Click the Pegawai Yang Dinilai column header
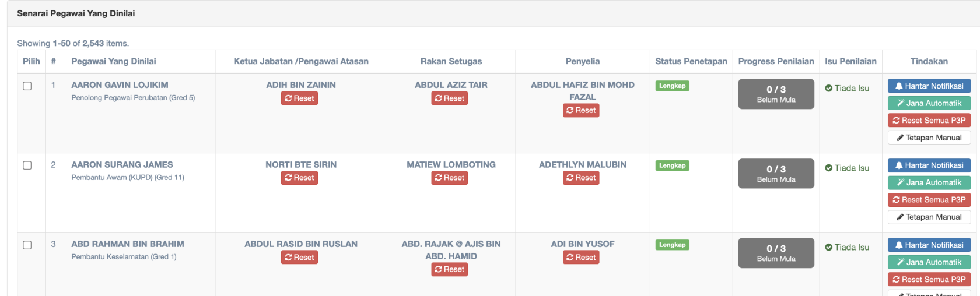Viewport: 980px width, 296px height. 114,61
